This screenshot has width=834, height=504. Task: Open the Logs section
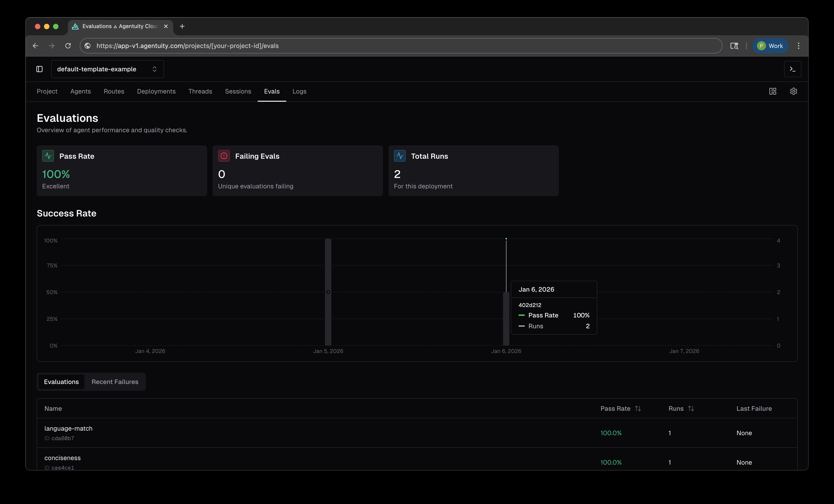pyautogui.click(x=299, y=91)
